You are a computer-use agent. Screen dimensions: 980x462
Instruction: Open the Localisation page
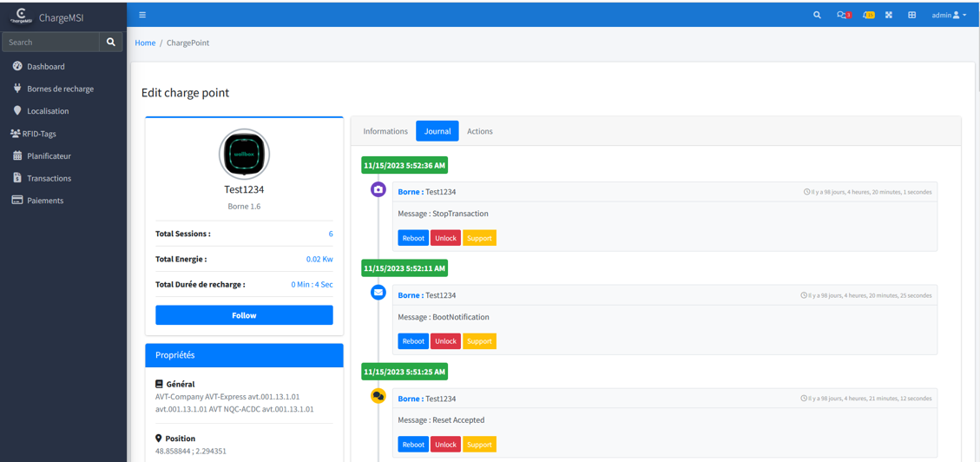tap(48, 111)
